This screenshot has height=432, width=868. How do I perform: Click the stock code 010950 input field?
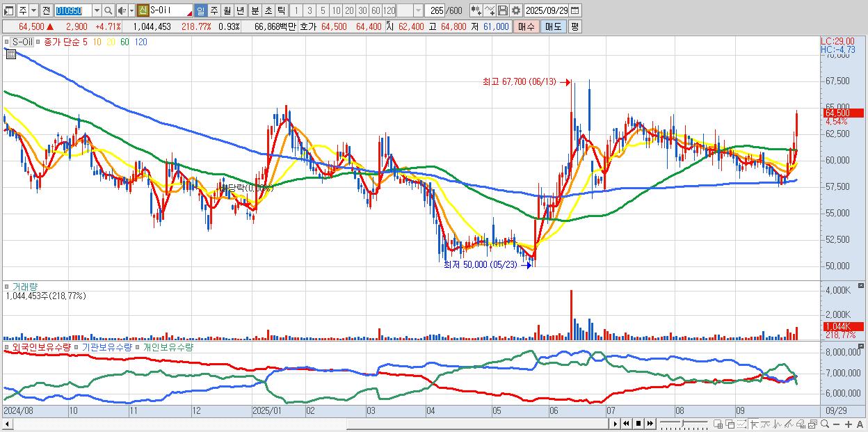point(73,10)
